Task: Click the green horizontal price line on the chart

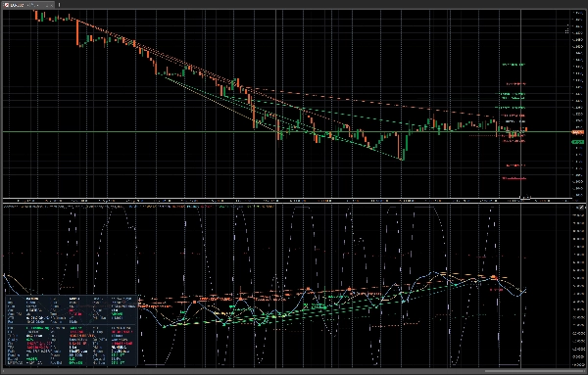Action: 287,131
